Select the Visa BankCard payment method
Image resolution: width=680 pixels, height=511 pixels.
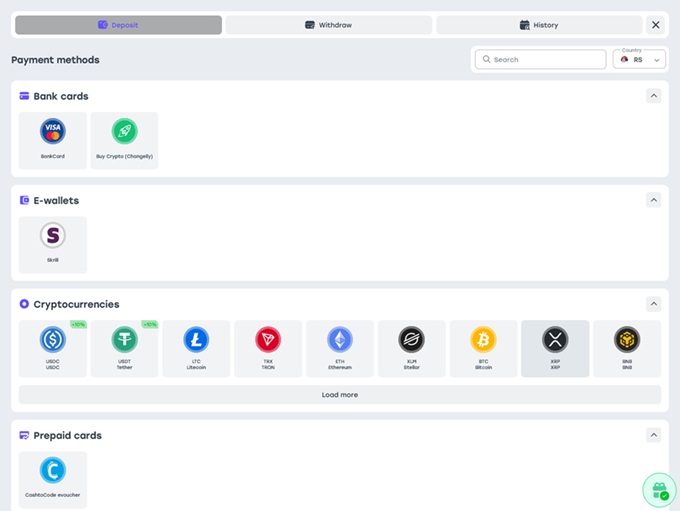[52, 140]
